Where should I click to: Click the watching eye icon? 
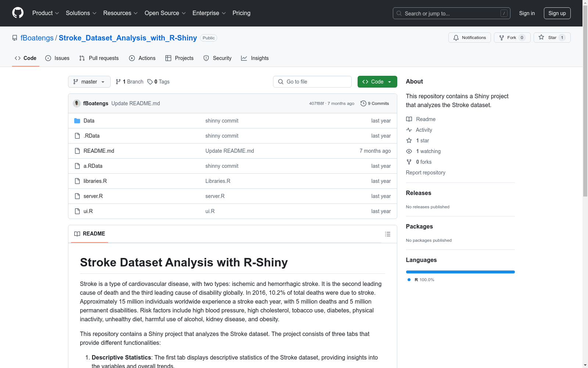[x=409, y=151]
